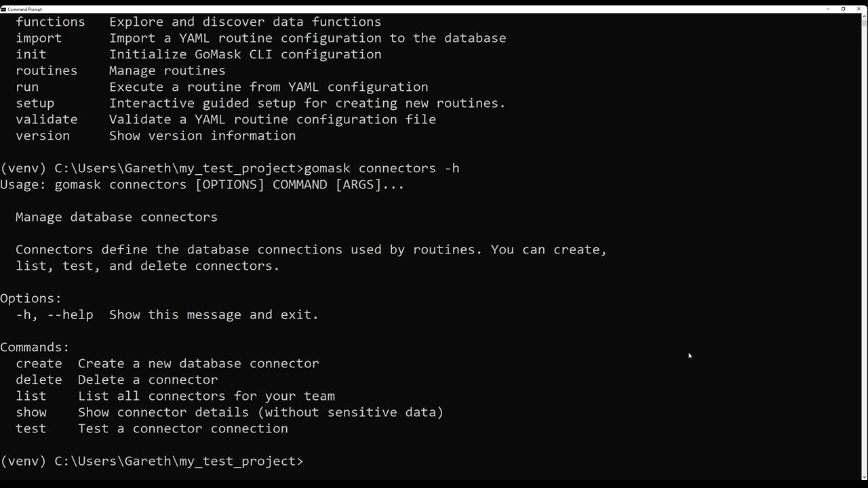868x488 pixels.
Task: Click the 'validate' command name
Action: pos(47,120)
